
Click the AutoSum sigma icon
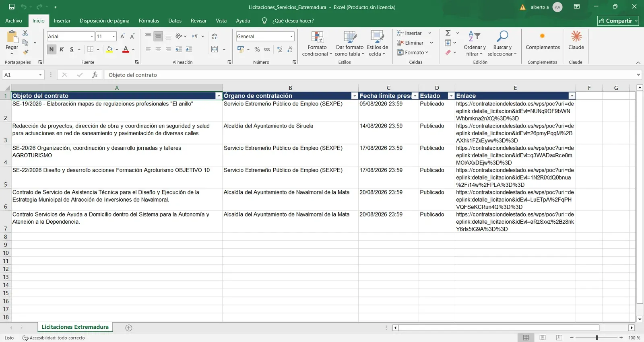click(x=448, y=33)
